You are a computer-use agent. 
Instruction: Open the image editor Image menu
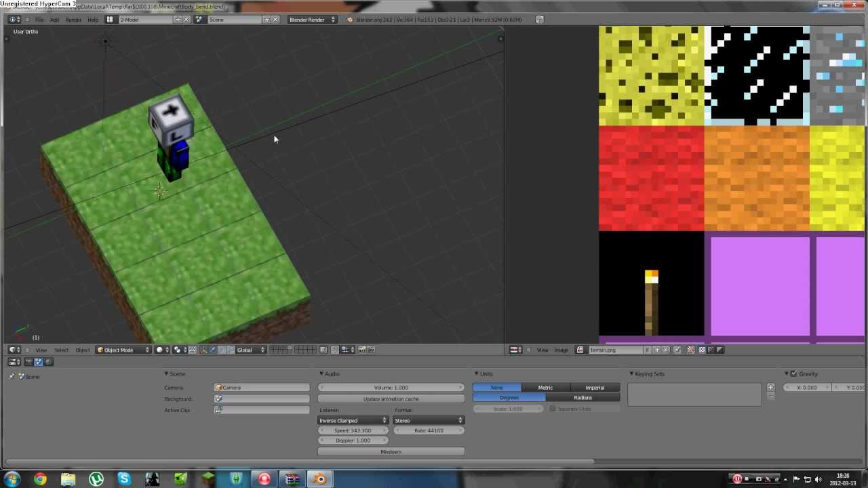point(561,350)
